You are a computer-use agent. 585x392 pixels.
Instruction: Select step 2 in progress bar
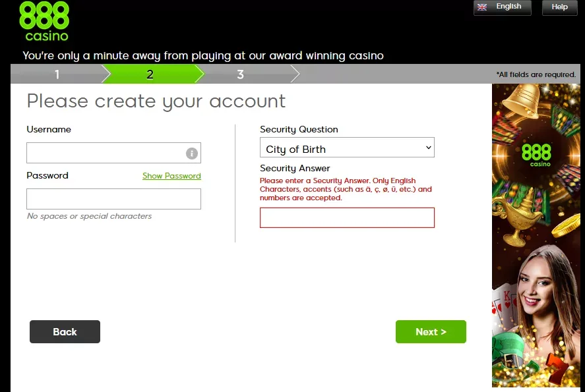click(x=150, y=74)
